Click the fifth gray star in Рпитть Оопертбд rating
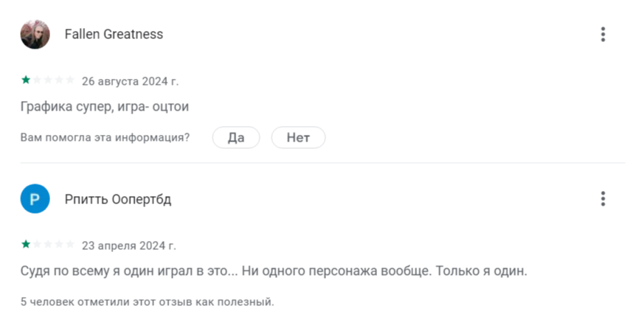 coord(69,245)
